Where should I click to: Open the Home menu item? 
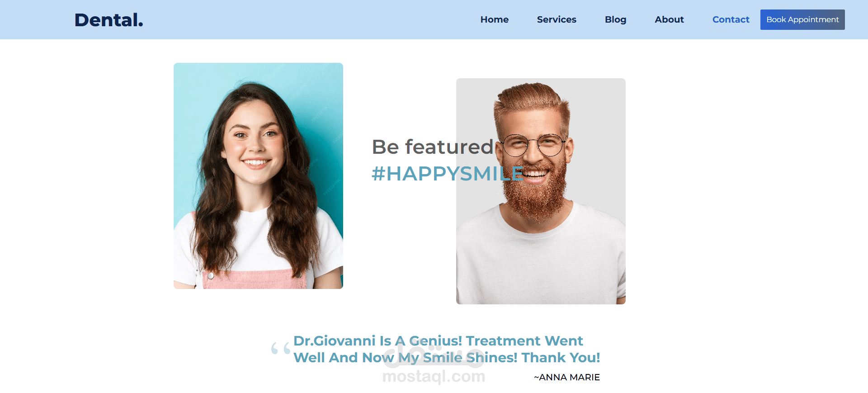(495, 19)
